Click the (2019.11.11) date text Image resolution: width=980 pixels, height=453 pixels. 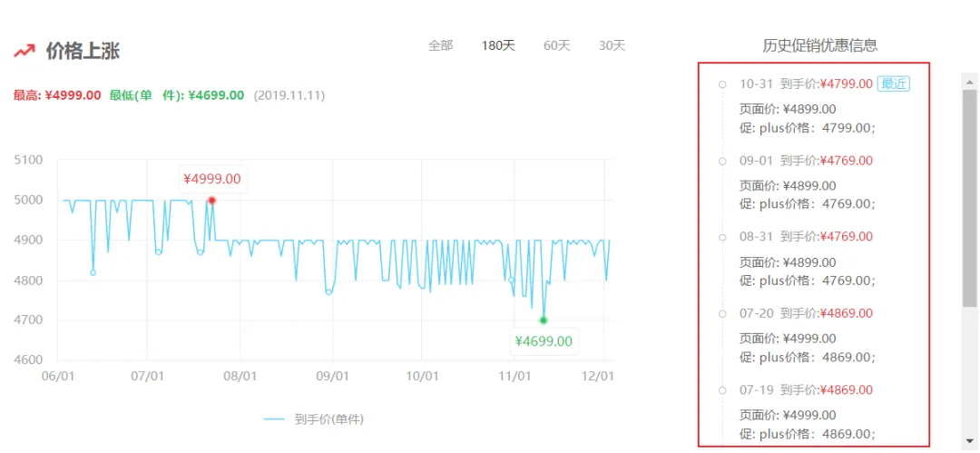289,95
